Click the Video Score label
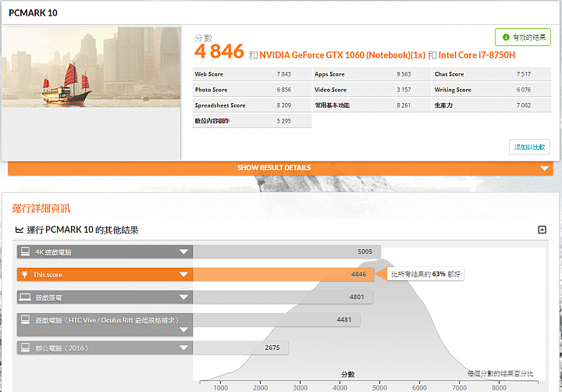562x392 pixels. pyautogui.click(x=330, y=90)
